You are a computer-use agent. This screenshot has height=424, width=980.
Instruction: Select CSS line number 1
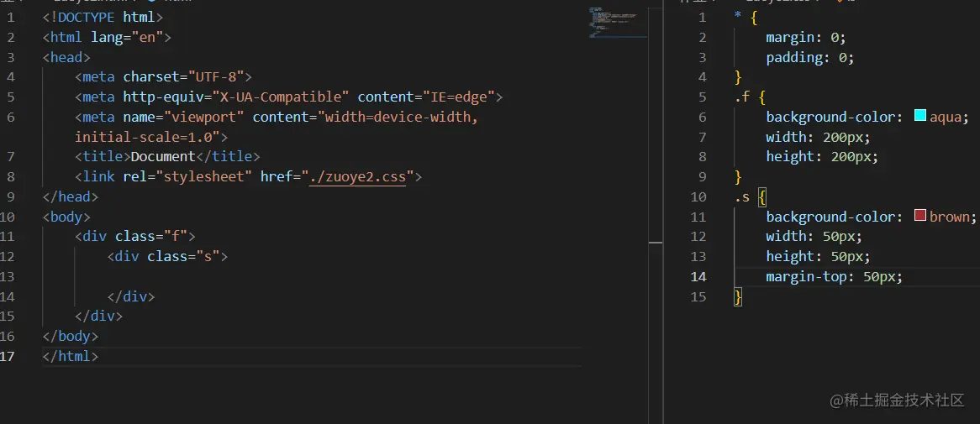click(703, 18)
